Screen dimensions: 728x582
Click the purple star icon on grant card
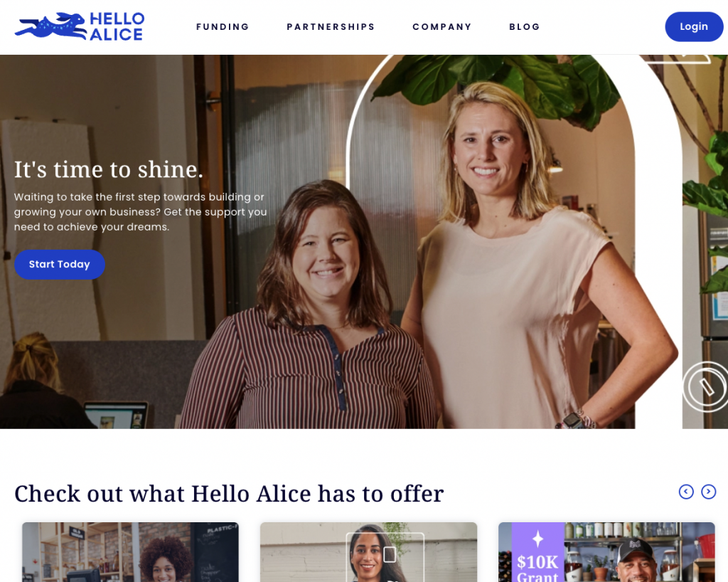537,539
